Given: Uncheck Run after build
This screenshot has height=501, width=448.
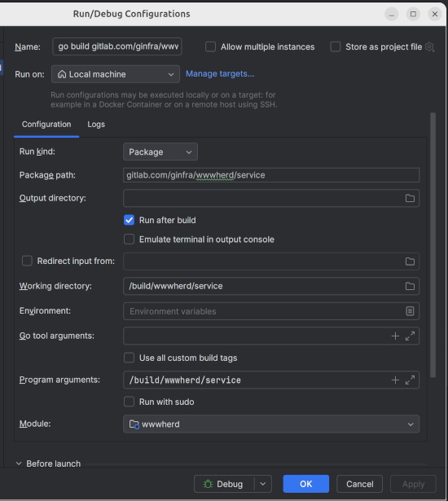Looking at the screenshot, I should 129,220.
